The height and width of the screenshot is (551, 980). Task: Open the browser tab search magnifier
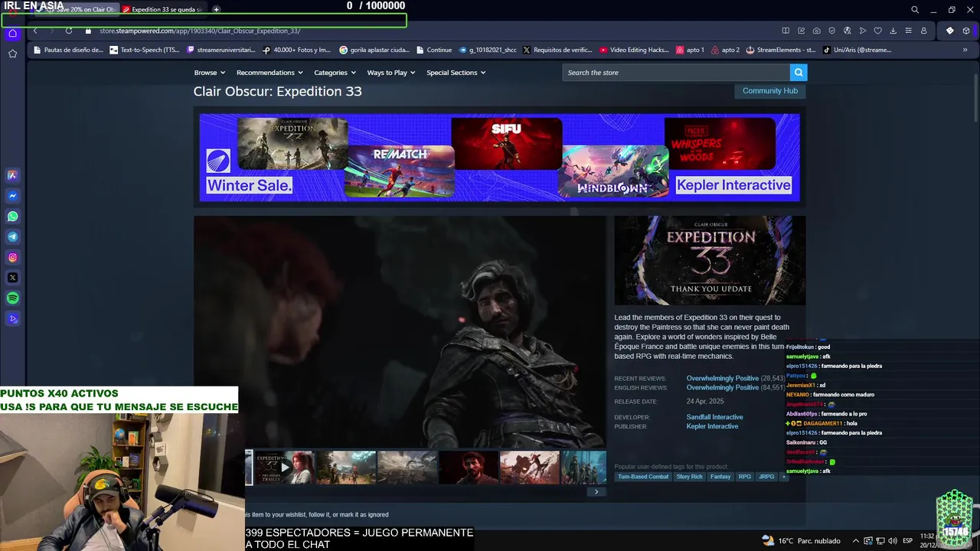coord(915,10)
